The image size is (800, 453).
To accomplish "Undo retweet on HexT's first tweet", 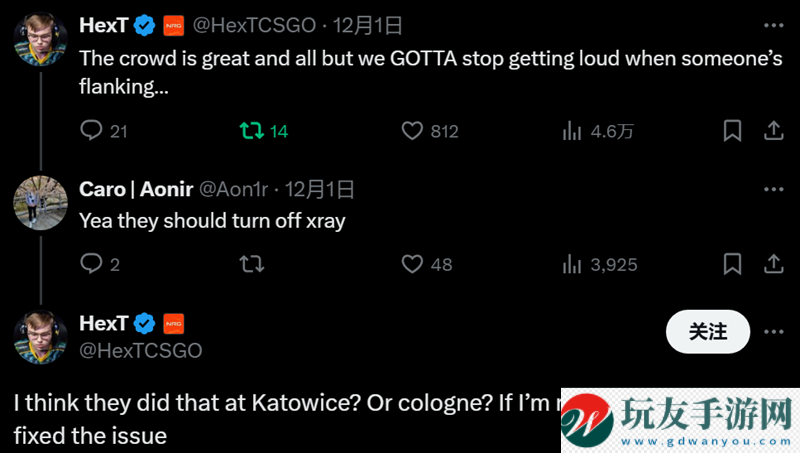I will 252,131.
